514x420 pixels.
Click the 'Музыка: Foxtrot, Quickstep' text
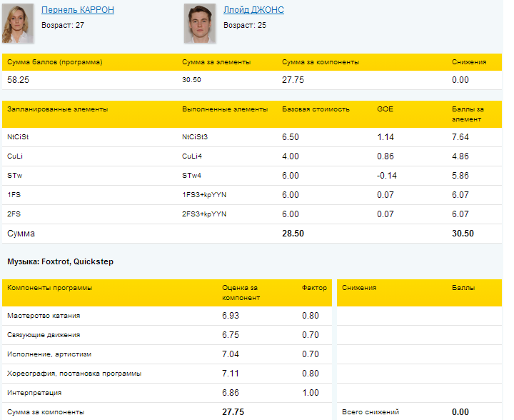[x=60, y=261]
